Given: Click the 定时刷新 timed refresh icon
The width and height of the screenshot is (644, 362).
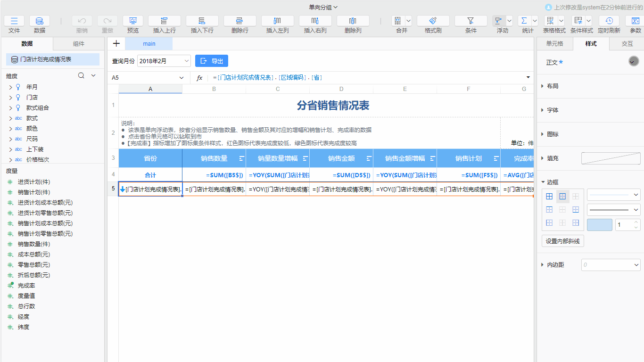Looking at the screenshot, I should point(609,21).
